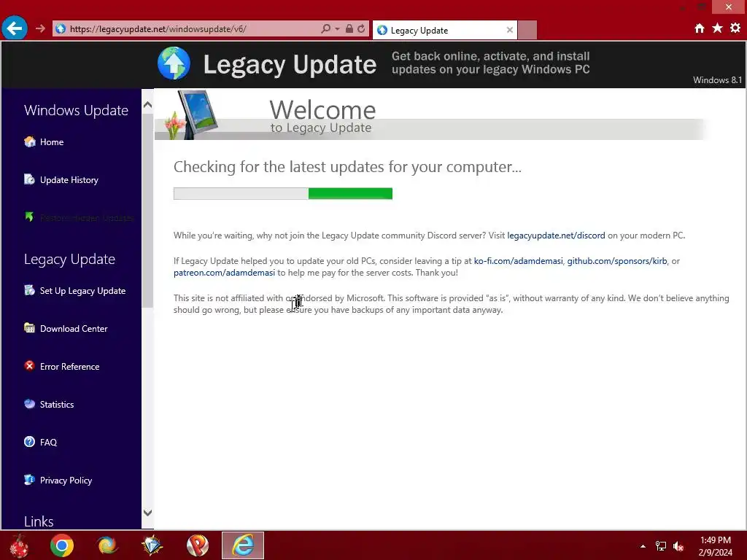747x560 pixels.
Task: Open the Favorites star icon
Action: (718, 28)
